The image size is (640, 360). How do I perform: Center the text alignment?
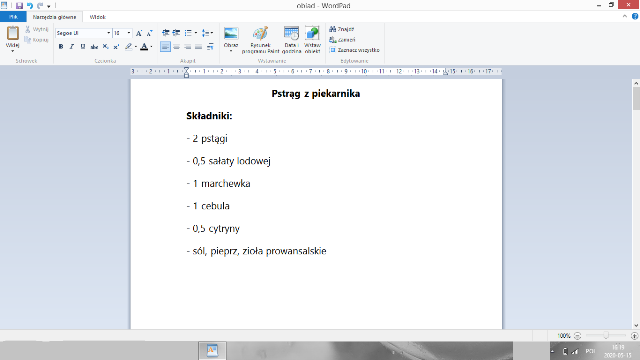pos(176,47)
